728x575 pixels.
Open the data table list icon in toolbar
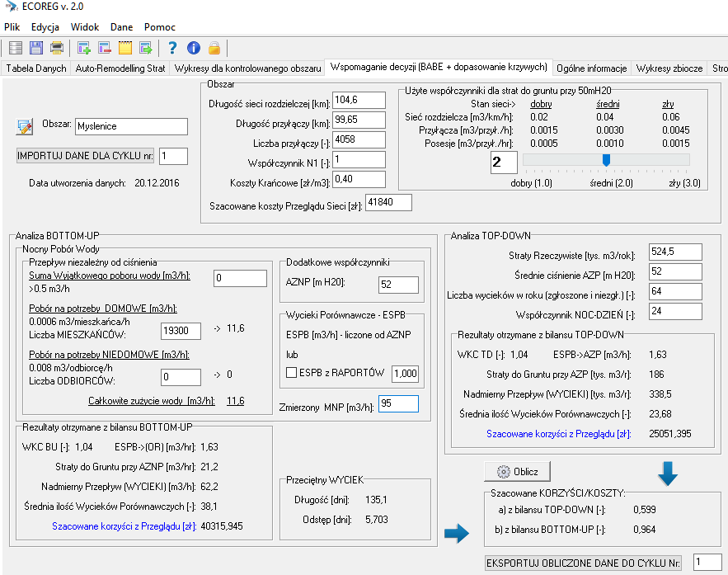(16, 48)
